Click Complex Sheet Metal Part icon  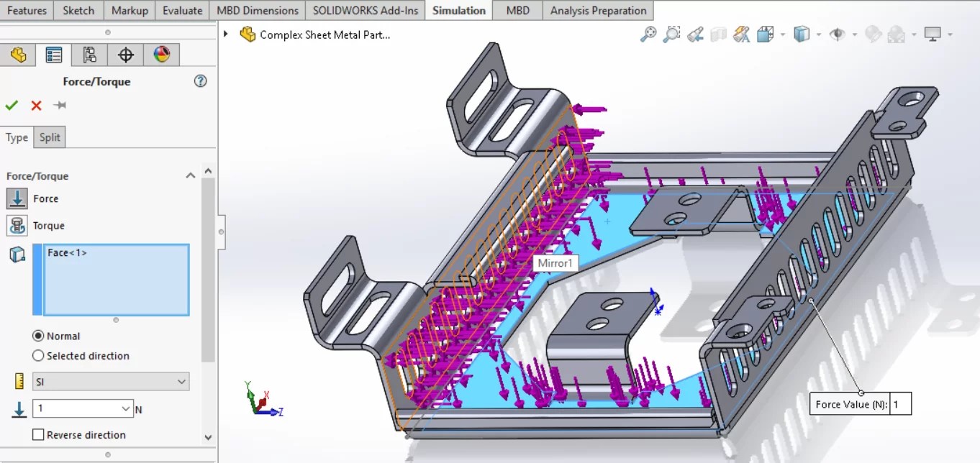248,34
